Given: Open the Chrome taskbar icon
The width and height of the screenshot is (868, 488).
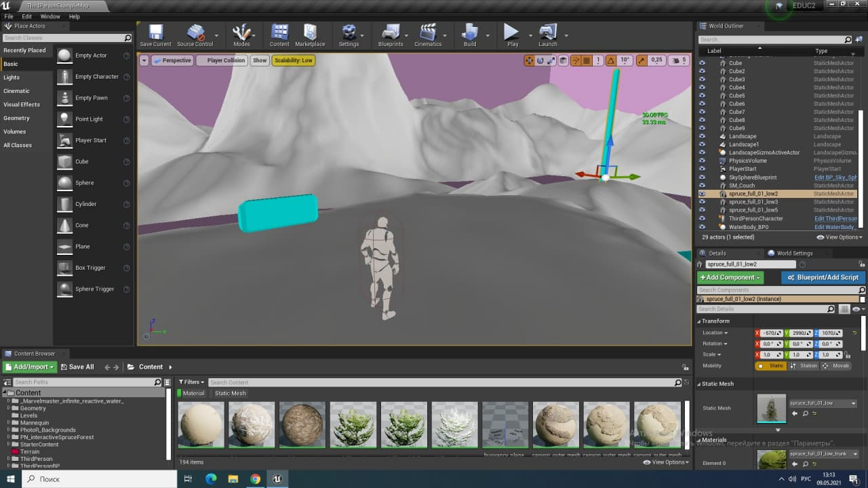Looking at the screenshot, I should [255, 479].
